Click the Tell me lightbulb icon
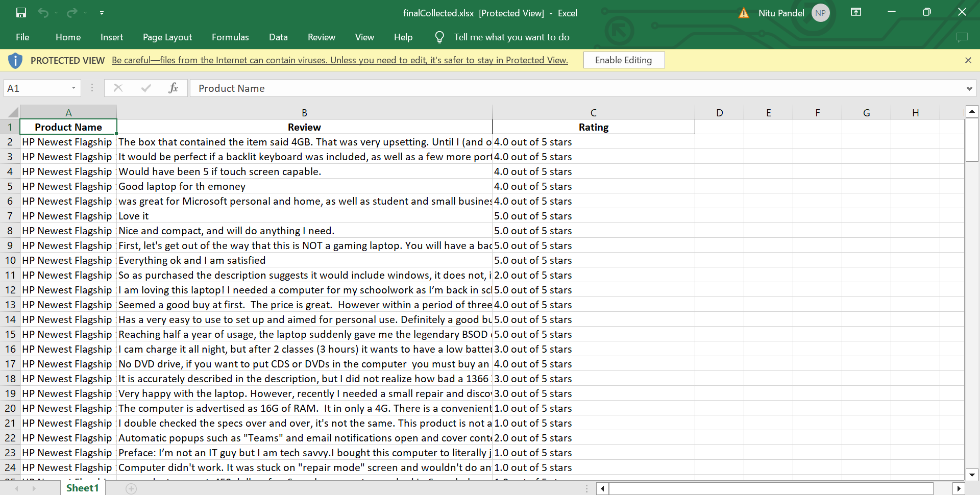The image size is (980, 495). 439,37
